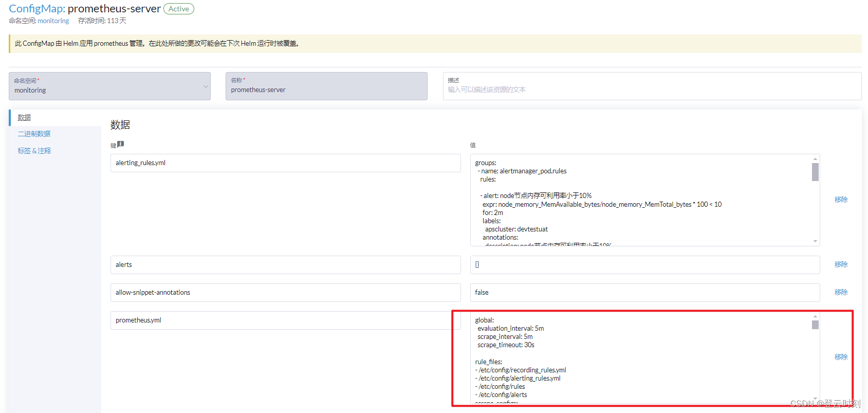Click the alerting_rules.yml key field
Viewport: 868px width, 413px height.
[x=285, y=163]
